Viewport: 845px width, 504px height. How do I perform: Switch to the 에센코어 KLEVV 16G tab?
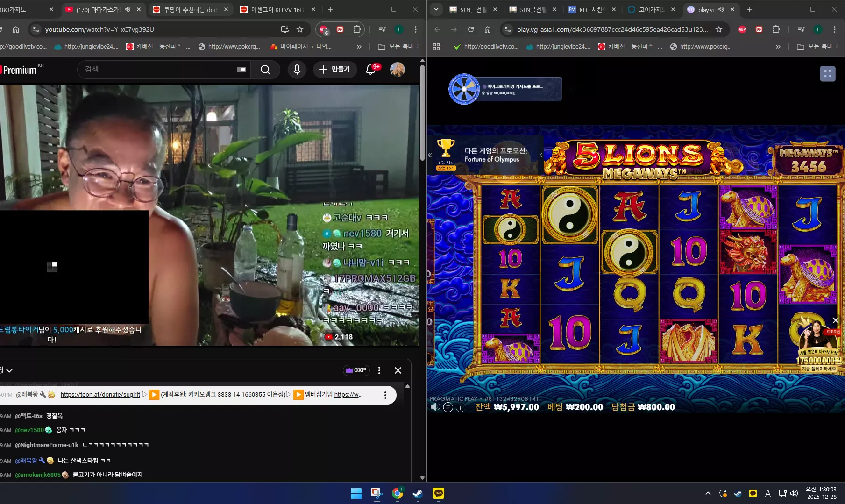[277, 9]
